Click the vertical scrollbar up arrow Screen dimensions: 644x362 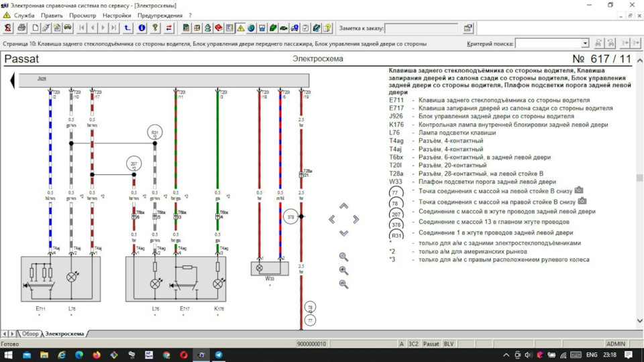tap(639, 60)
